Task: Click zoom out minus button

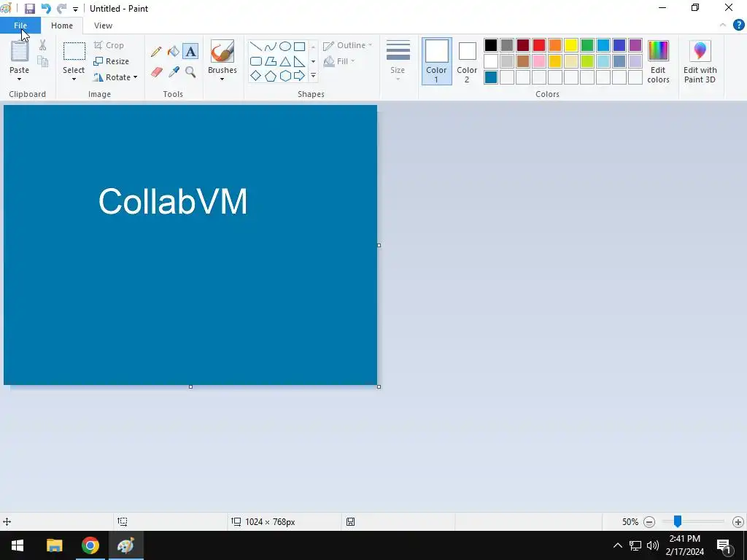Action: (649, 522)
